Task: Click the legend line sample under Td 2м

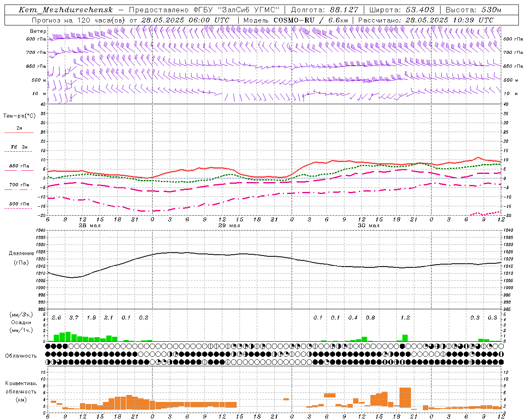Action: [18, 152]
